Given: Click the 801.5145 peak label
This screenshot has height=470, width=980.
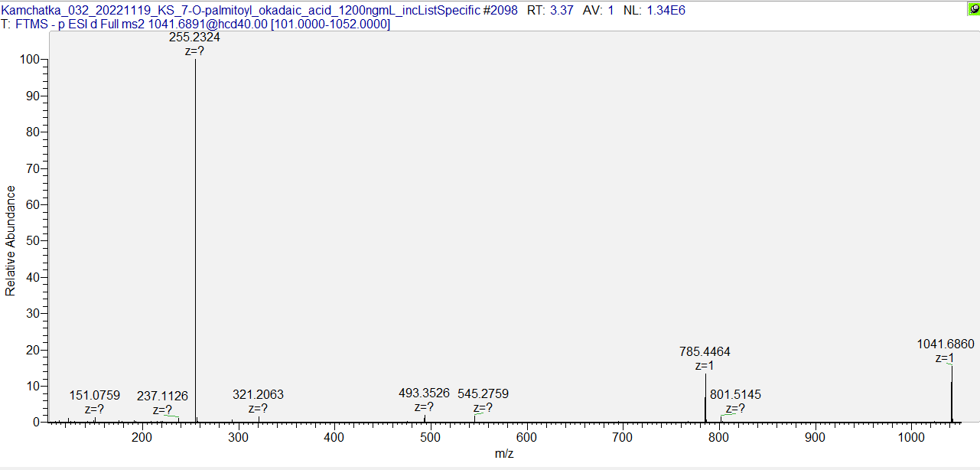Looking at the screenshot, I should (735, 395).
